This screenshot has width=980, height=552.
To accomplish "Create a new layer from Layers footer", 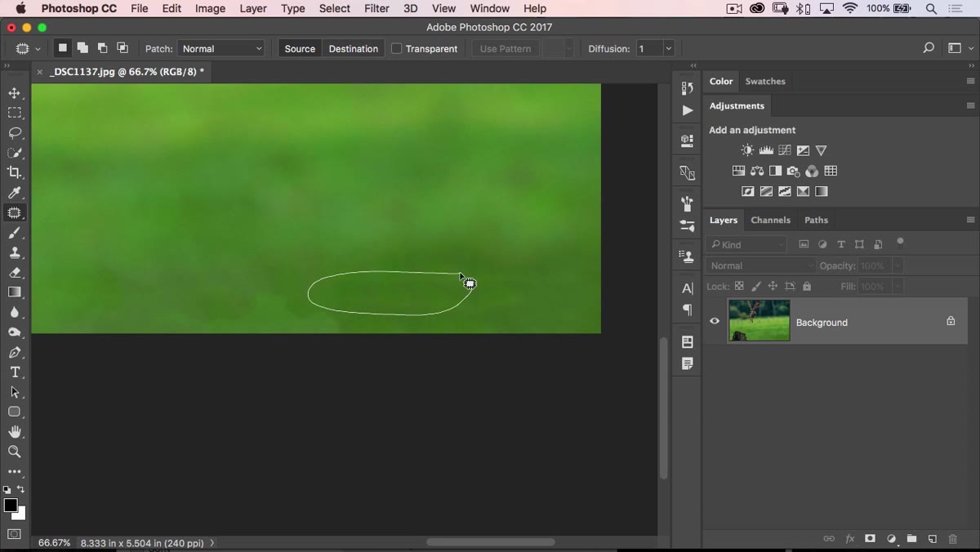I will 932,539.
